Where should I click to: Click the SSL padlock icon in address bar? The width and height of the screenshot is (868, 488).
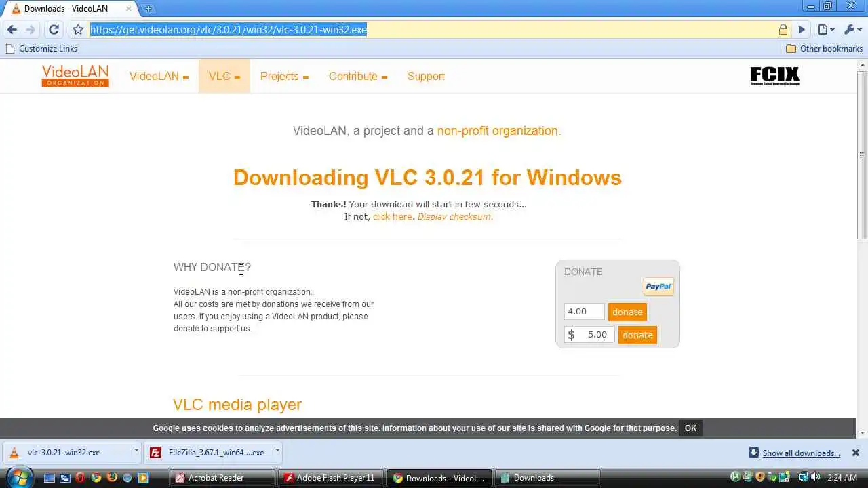[783, 30]
